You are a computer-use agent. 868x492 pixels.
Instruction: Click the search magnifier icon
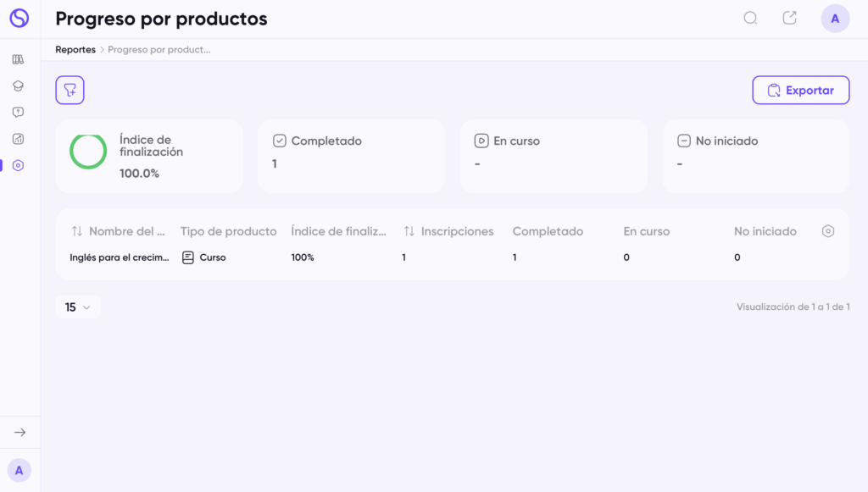click(750, 19)
